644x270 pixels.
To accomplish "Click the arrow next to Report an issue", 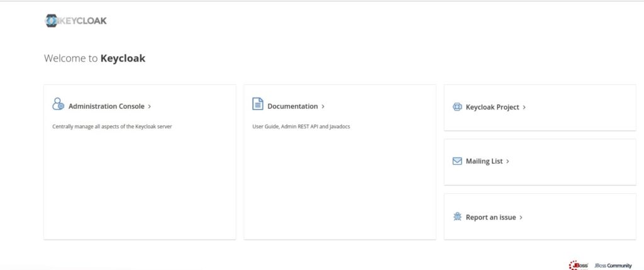I will pos(521,218).
